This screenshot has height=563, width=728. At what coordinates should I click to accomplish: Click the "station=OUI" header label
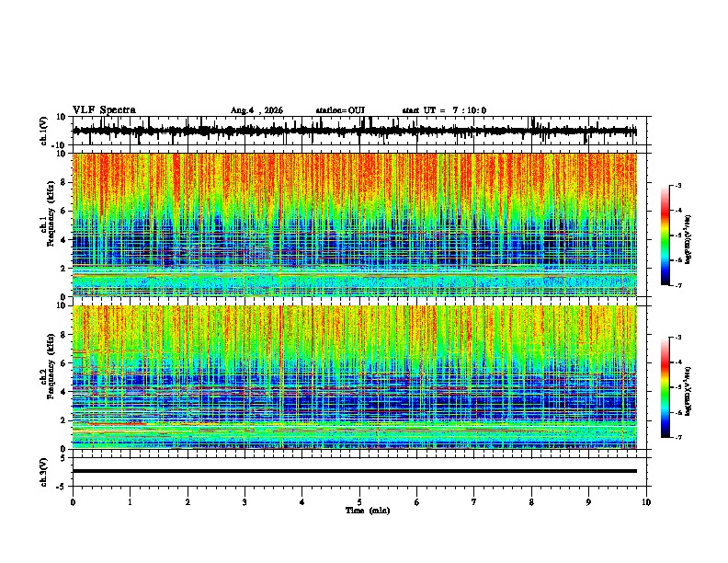(x=340, y=110)
